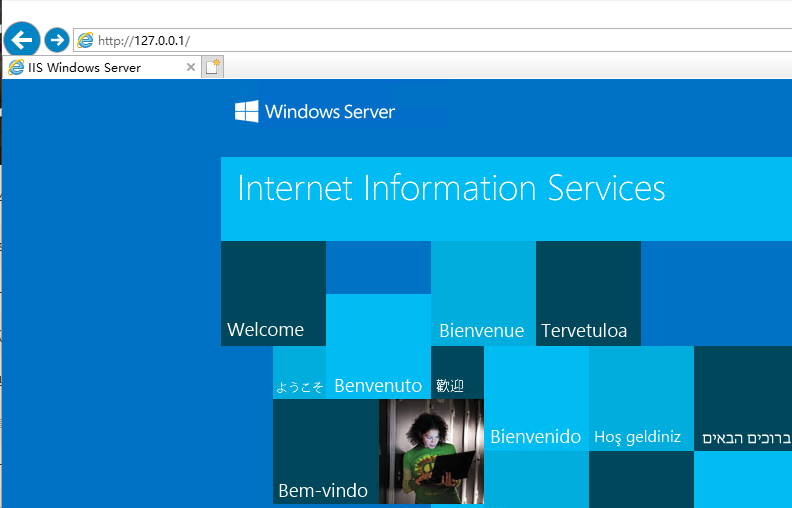
Task: Click the 歡迎 tile
Action: point(458,373)
